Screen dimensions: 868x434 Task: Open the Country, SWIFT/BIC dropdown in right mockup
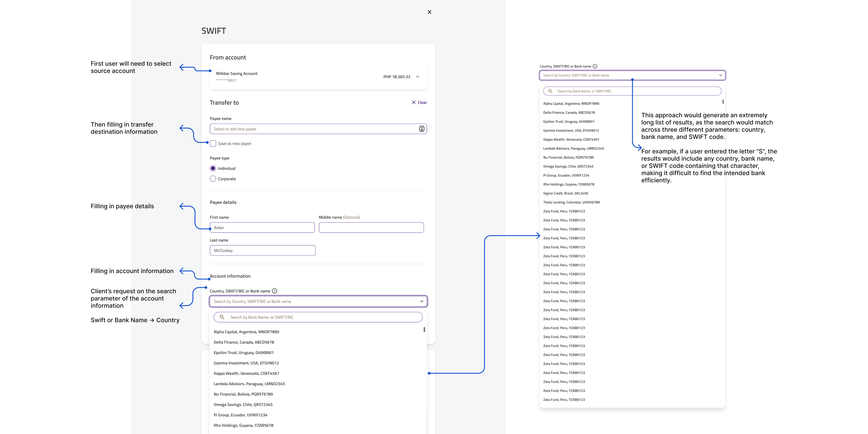pos(632,75)
